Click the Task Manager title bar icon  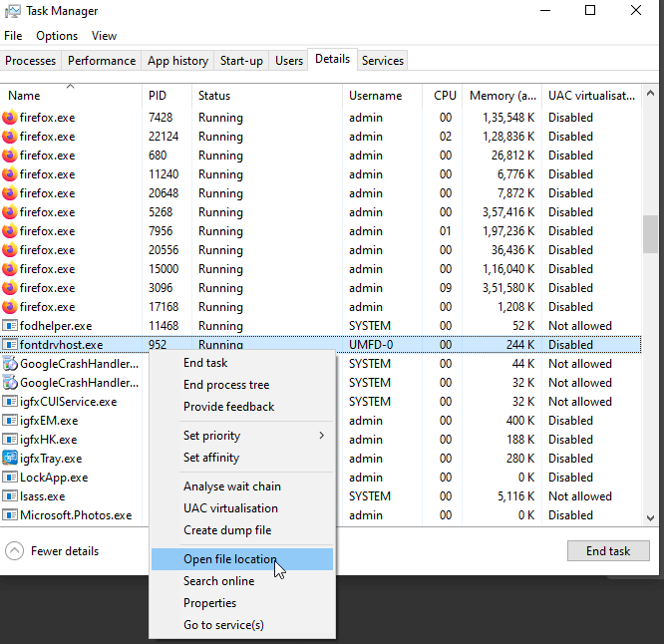(x=12, y=11)
